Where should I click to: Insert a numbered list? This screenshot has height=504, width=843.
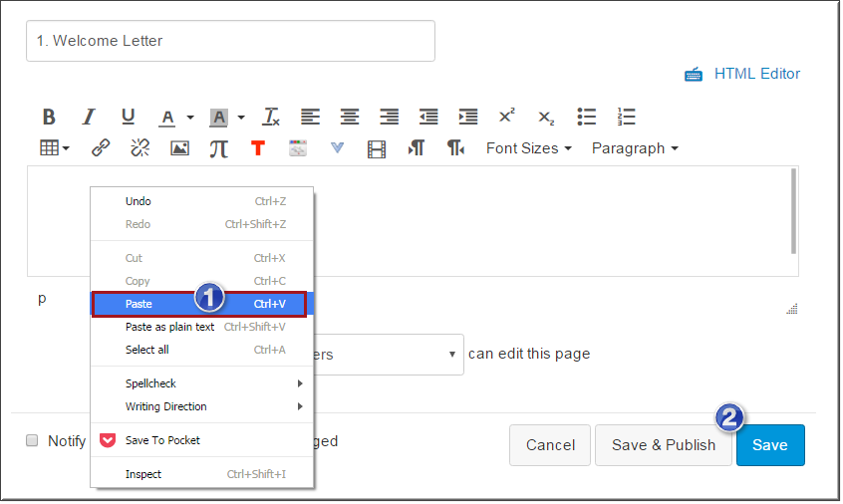click(x=627, y=117)
